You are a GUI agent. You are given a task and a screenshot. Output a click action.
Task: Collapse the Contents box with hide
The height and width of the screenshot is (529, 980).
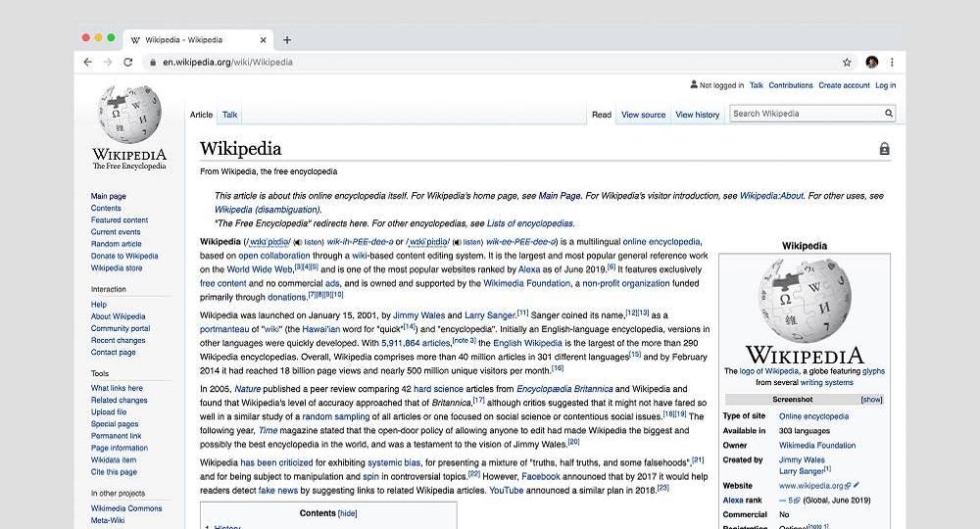(x=348, y=513)
